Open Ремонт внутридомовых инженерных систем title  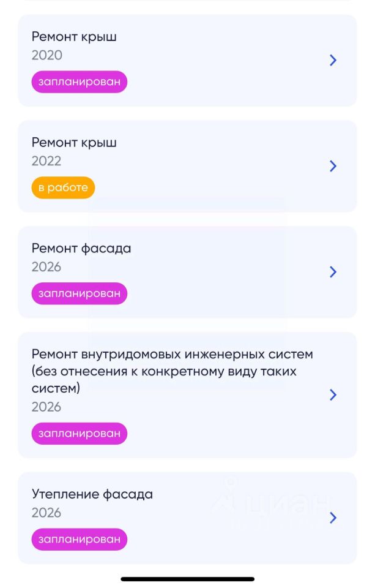pos(173,371)
